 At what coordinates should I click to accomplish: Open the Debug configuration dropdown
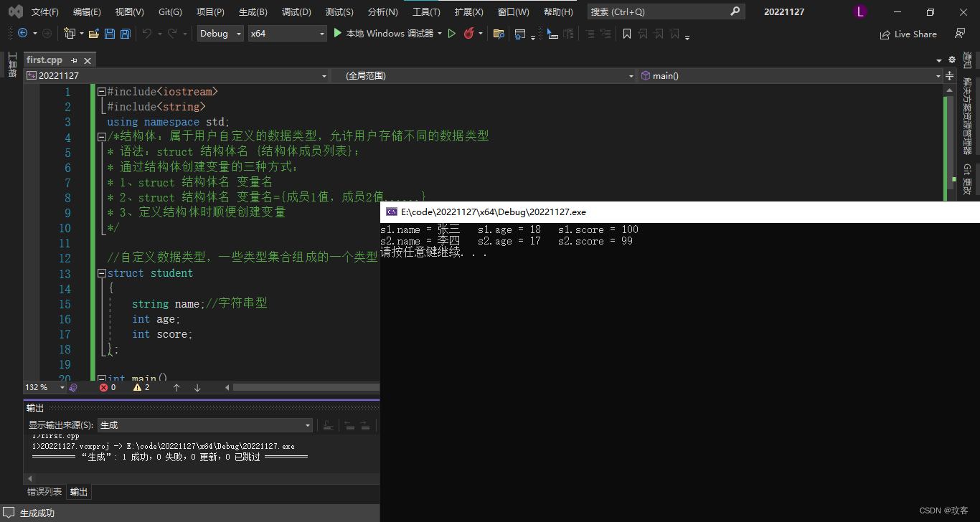tap(220, 34)
